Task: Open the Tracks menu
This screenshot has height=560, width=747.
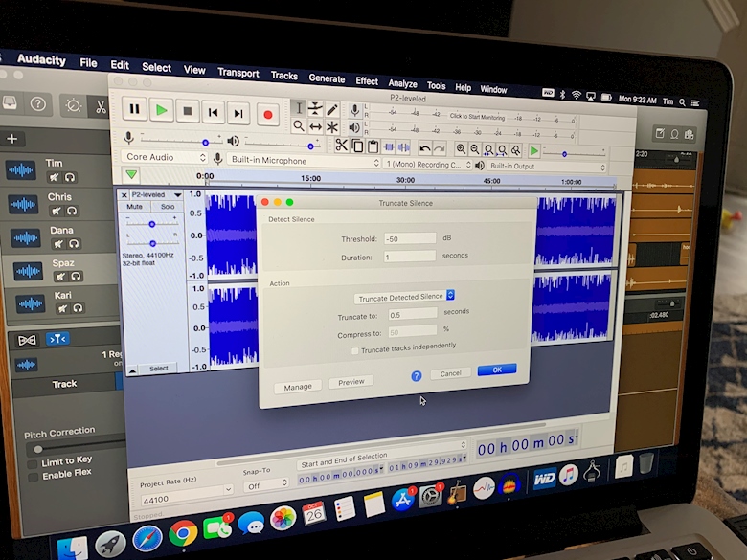Action: [x=283, y=76]
